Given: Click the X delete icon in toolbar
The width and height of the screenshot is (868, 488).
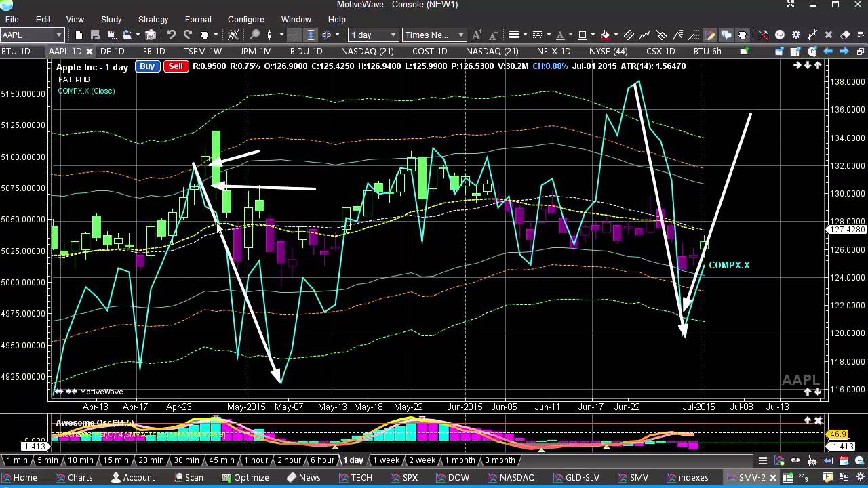Looking at the screenshot, I should [x=829, y=35].
